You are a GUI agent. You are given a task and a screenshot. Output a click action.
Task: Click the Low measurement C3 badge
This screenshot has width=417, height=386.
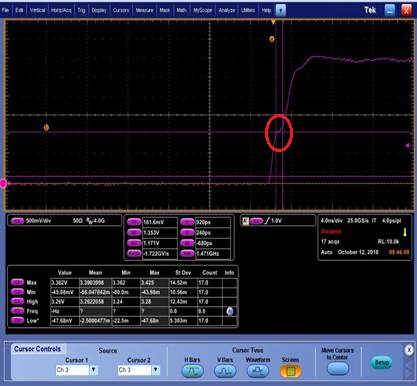click(x=17, y=320)
